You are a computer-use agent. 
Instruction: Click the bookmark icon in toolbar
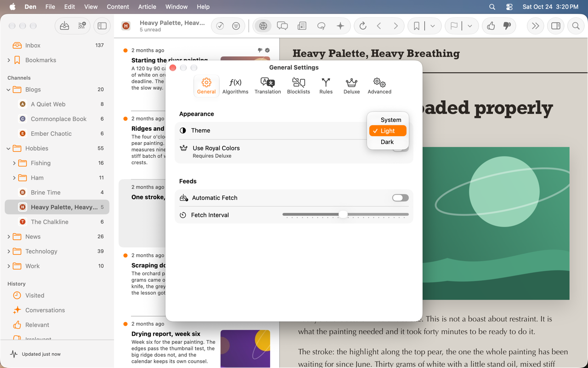pyautogui.click(x=417, y=26)
